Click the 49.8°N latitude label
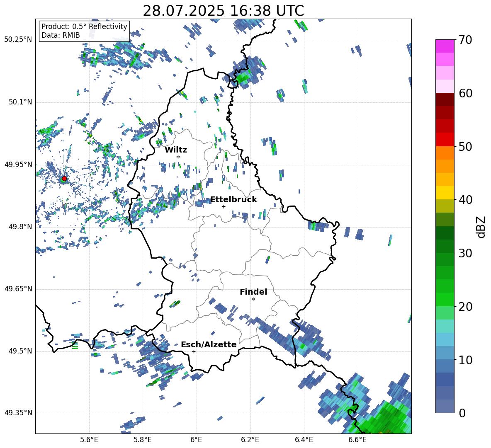The width and height of the screenshot is (491, 448). click(20, 227)
